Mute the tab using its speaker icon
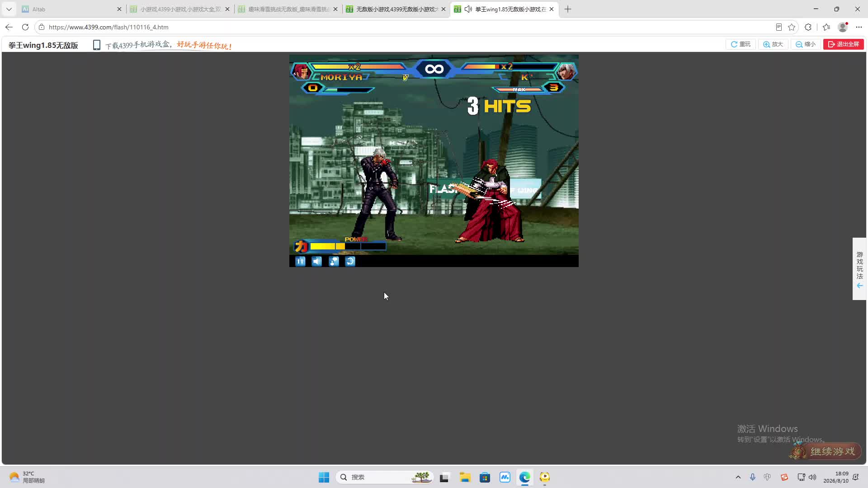 coord(468,9)
